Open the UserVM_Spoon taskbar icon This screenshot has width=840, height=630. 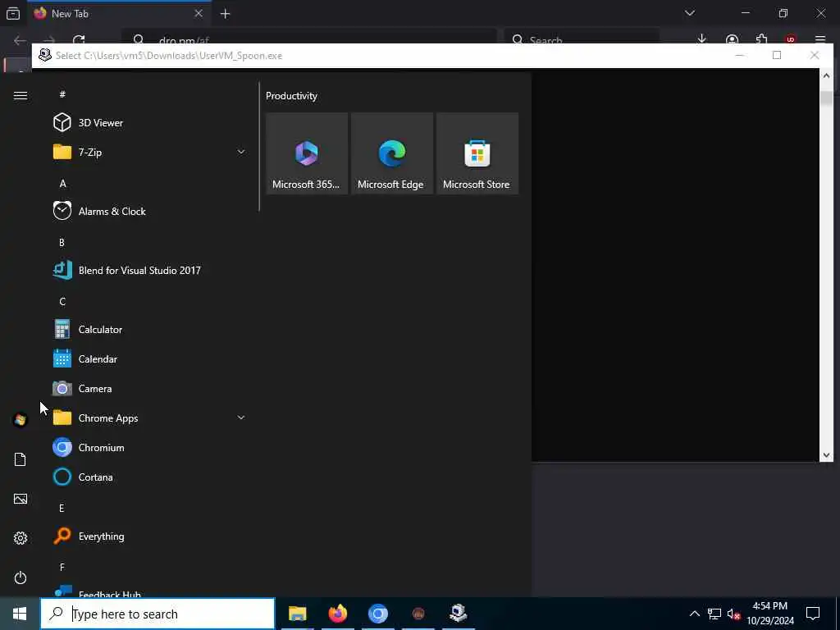(x=459, y=614)
